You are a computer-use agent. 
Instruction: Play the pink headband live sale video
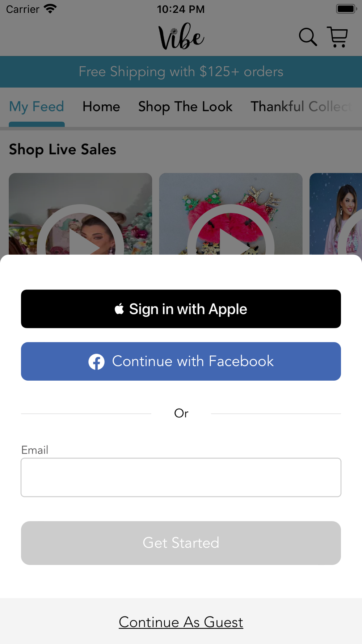click(x=231, y=214)
